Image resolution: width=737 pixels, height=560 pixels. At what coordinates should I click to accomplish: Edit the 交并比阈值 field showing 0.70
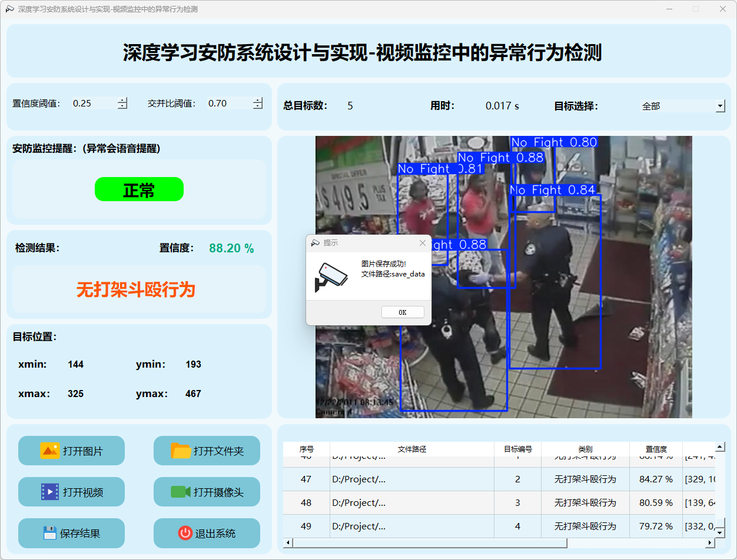229,103
